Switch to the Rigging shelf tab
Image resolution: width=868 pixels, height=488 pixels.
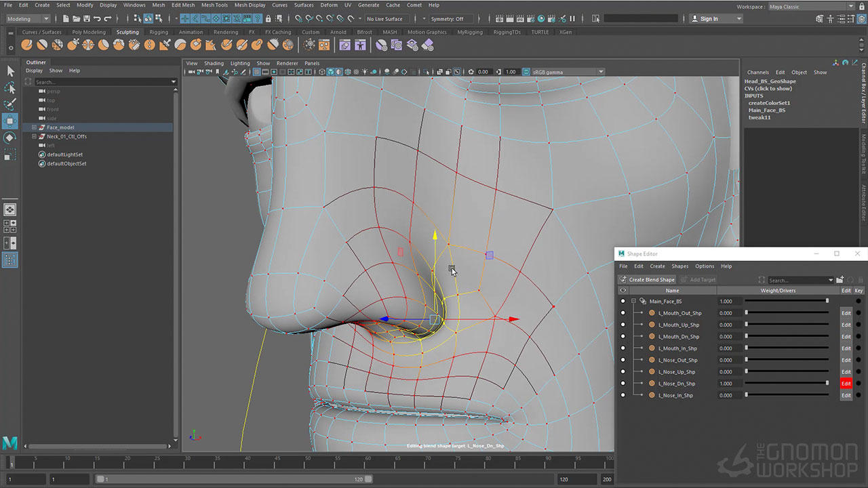[x=159, y=32]
